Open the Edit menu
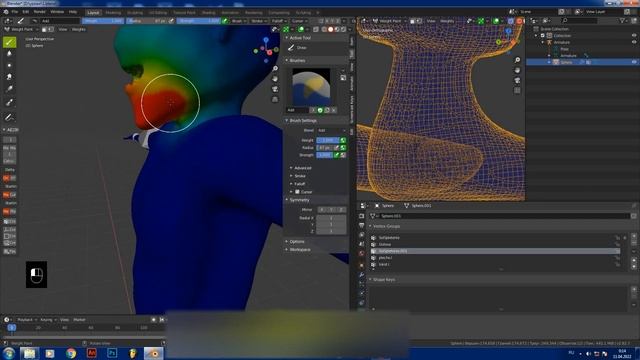Screen dimensions: 640x360 click(x=26, y=12)
